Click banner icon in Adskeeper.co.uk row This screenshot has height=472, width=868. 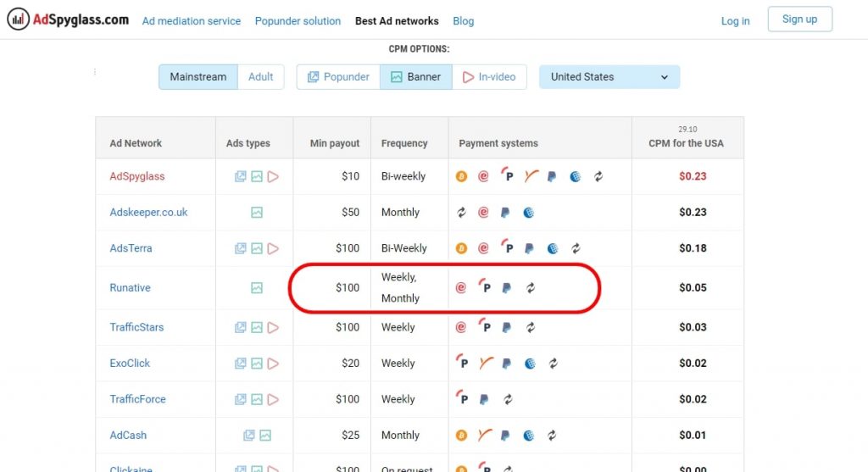pyautogui.click(x=257, y=213)
